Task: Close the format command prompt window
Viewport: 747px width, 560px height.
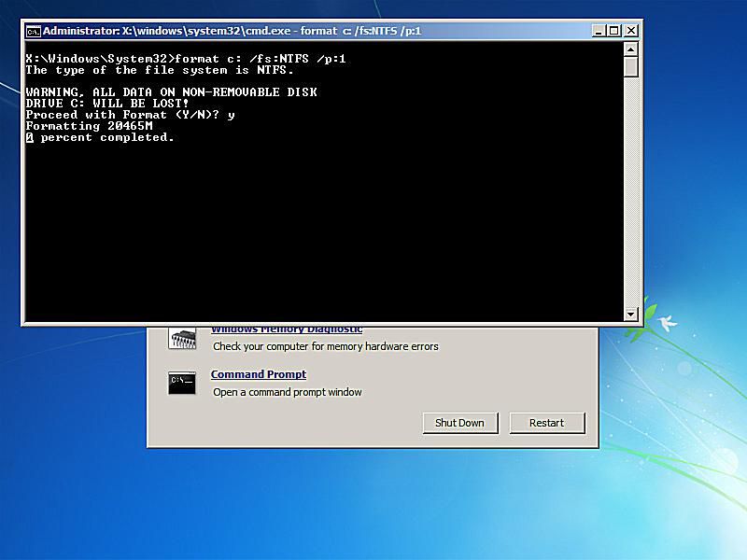Action: [x=630, y=31]
